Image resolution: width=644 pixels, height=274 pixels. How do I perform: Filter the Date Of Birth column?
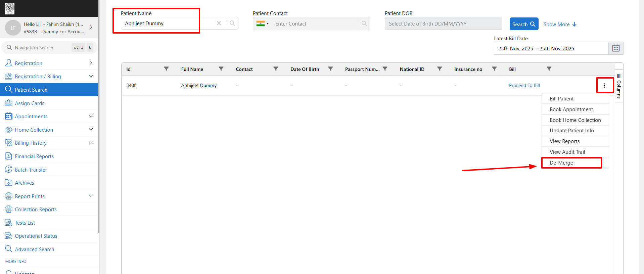(x=330, y=69)
